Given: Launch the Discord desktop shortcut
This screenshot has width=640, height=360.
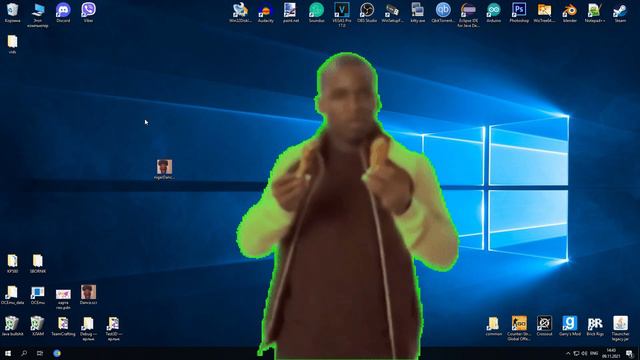Looking at the screenshot, I should 63,13.
